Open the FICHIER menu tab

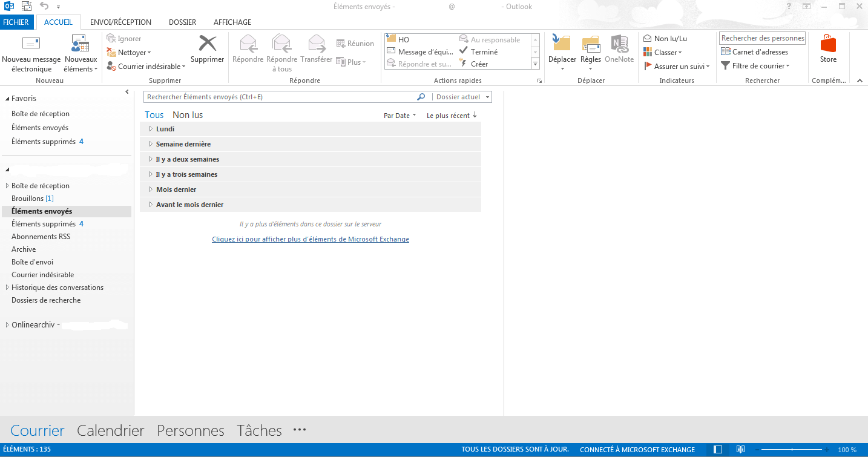pyautogui.click(x=16, y=22)
